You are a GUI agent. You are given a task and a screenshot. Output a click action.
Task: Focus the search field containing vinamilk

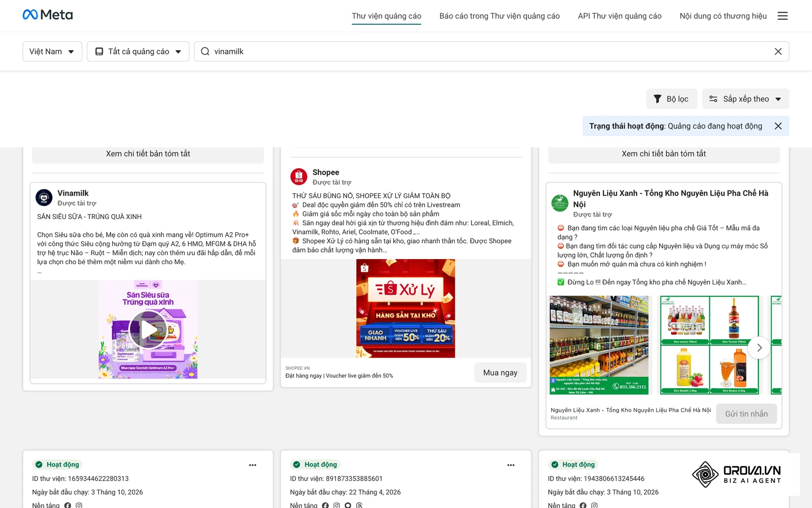pos(491,51)
